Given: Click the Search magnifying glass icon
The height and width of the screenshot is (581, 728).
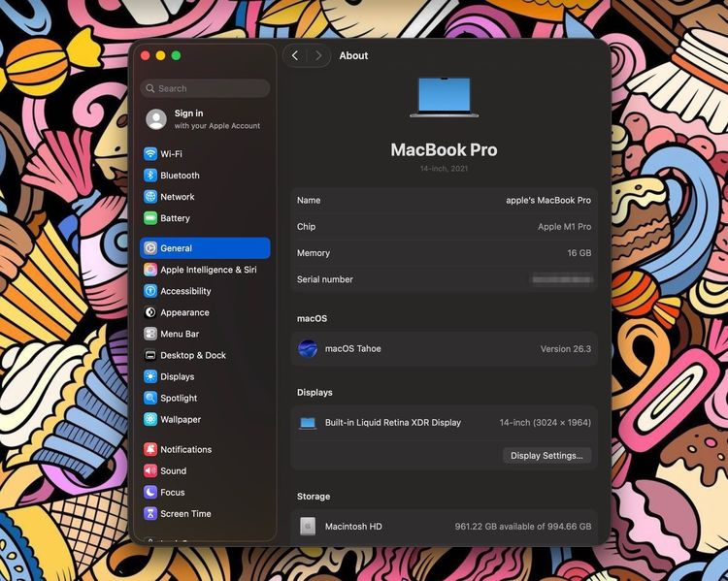Looking at the screenshot, I should [x=149, y=88].
